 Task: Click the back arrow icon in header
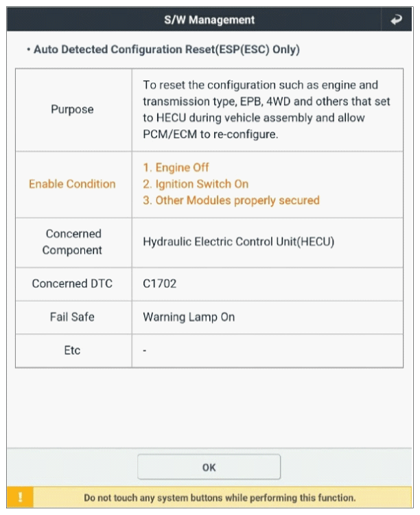tap(397, 20)
